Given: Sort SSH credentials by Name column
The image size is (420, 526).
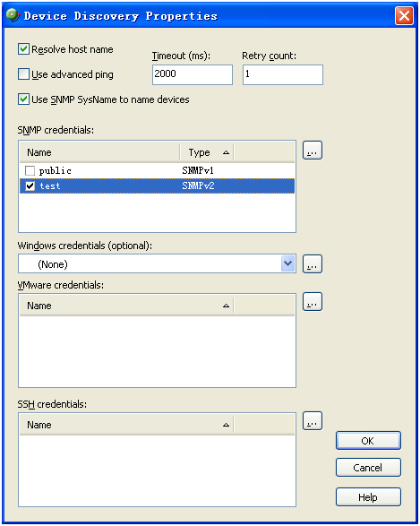Looking at the screenshot, I should [126, 425].
